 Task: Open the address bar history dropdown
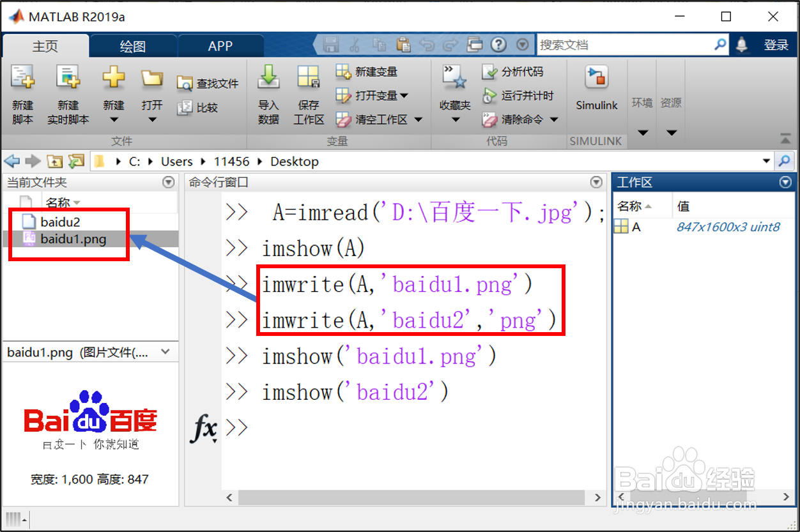[x=767, y=162]
